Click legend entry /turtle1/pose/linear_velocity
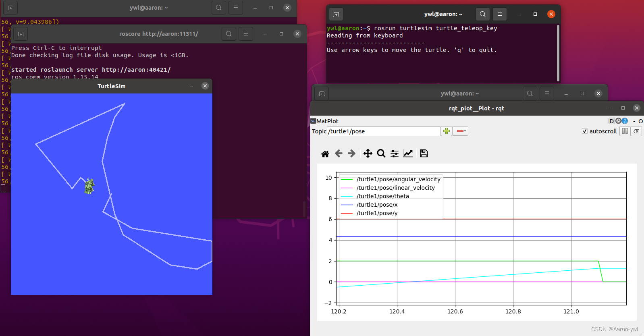Viewport: 644px width, 336px height. (395, 188)
